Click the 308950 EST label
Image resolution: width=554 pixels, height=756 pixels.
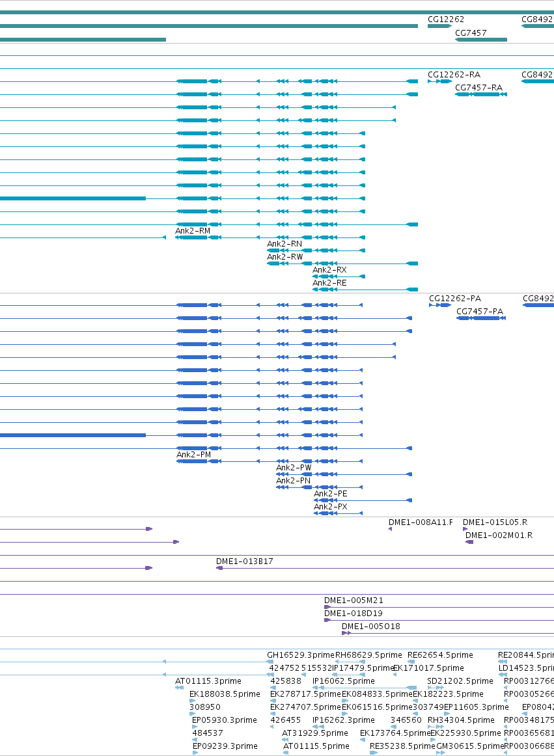[205, 707]
